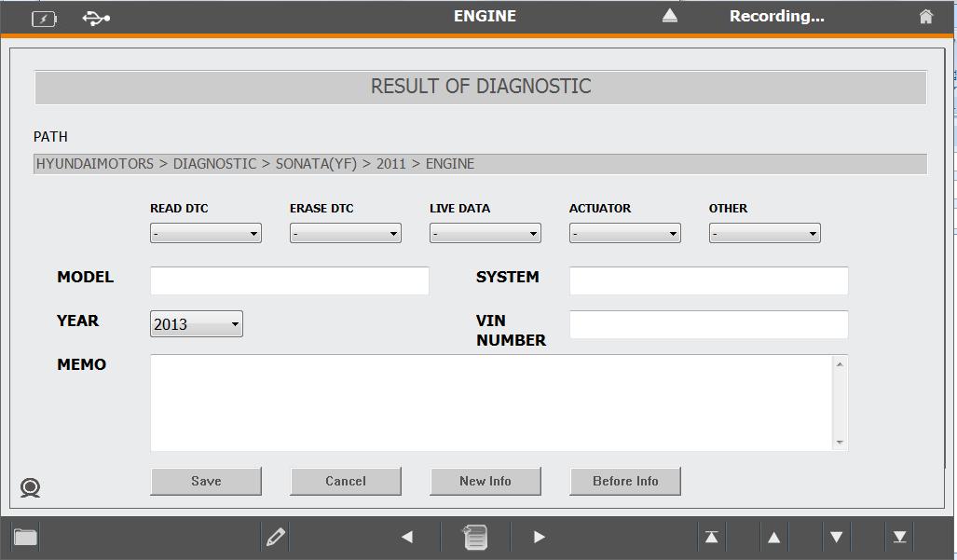Screen dimensions: 957x560
Task: Click the home icon in top bar
Action: (925, 17)
